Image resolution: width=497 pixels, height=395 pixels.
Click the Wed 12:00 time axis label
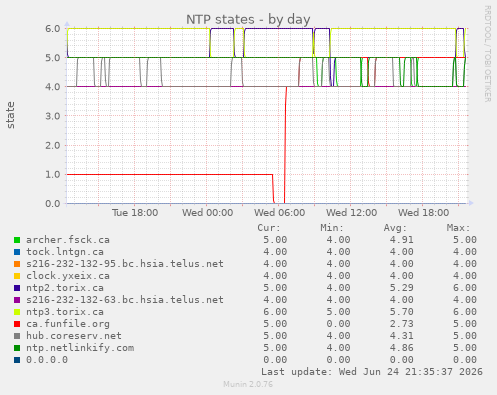coord(351,213)
